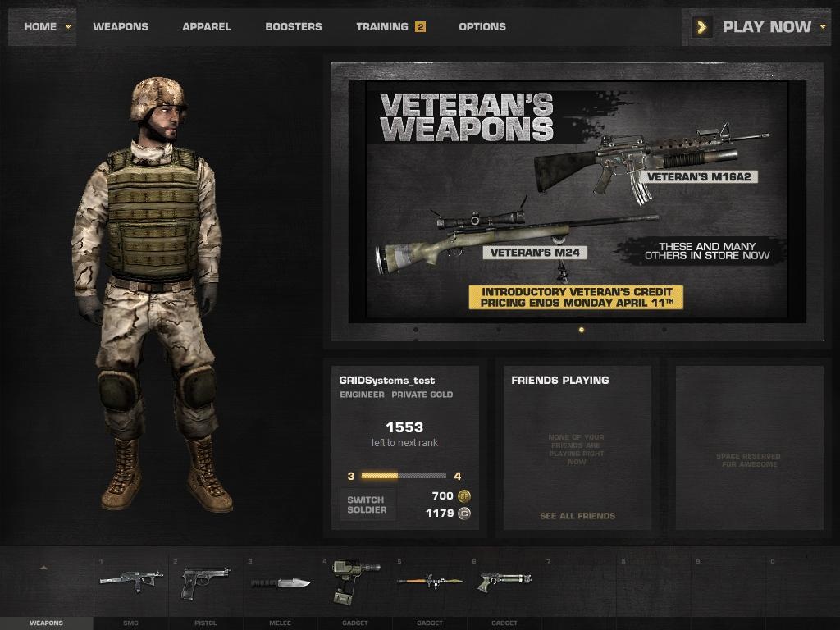Click the yellow Play Now arrow icon
Screen dimensions: 840x630
702,27
